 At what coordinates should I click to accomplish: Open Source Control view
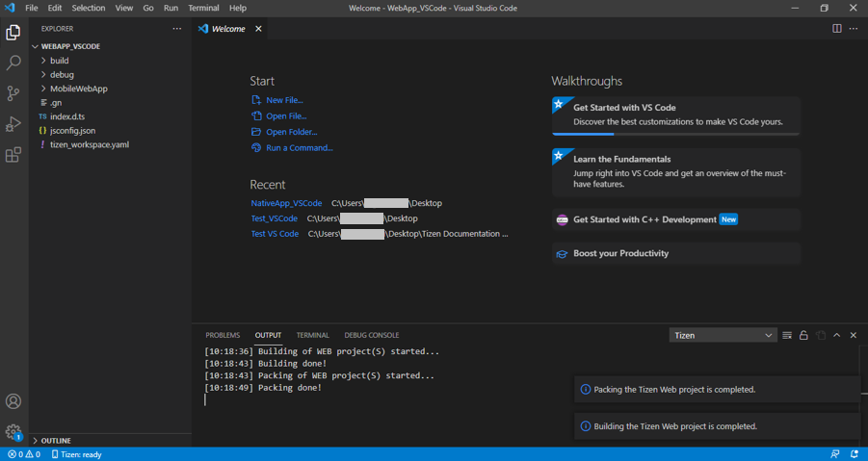point(13,93)
